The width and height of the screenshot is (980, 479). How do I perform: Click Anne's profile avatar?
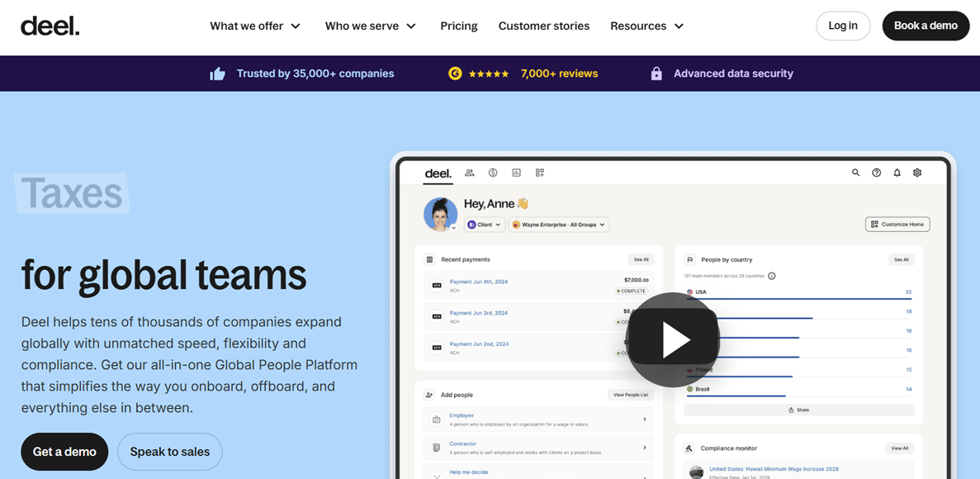(441, 215)
